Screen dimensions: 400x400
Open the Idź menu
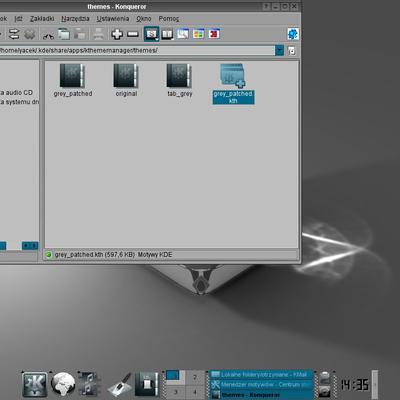pos(18,19)
